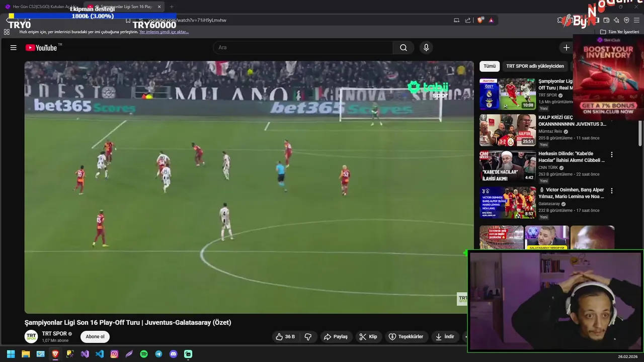The image size is (644, 362).
Task: Focus the YouTube 'Ara' search field
Action: tap(303, 48)
